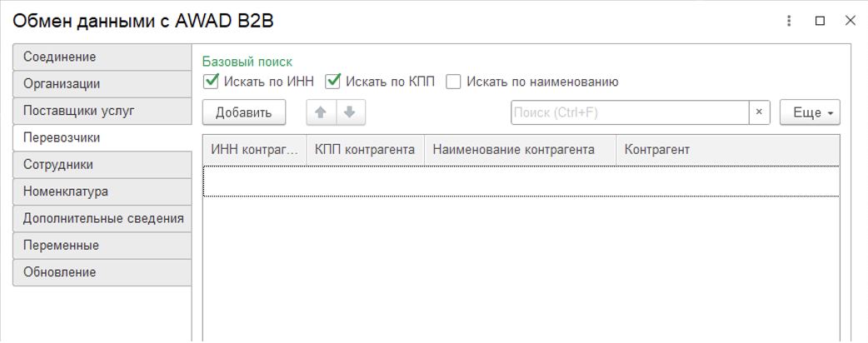This screenshot has height=343, width=868.
Task: Switch to "Организации" tab
Action: (x=102, y=83)
